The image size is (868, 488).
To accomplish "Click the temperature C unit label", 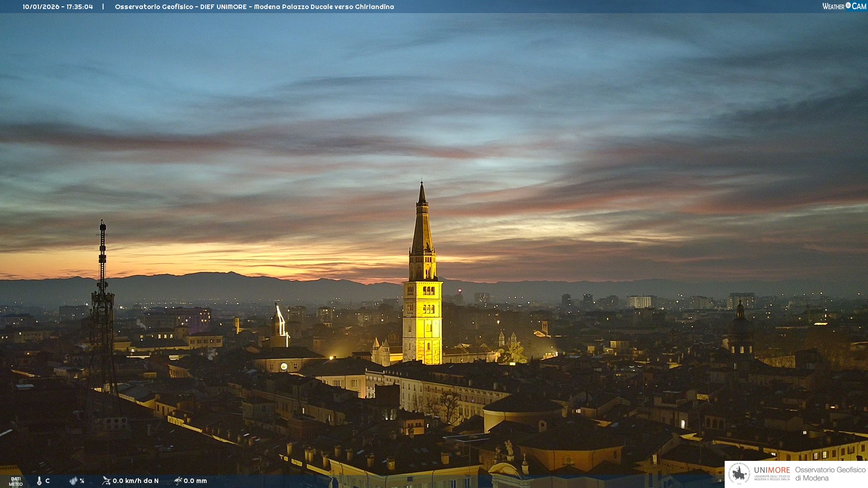I will (x=47, y=481).
